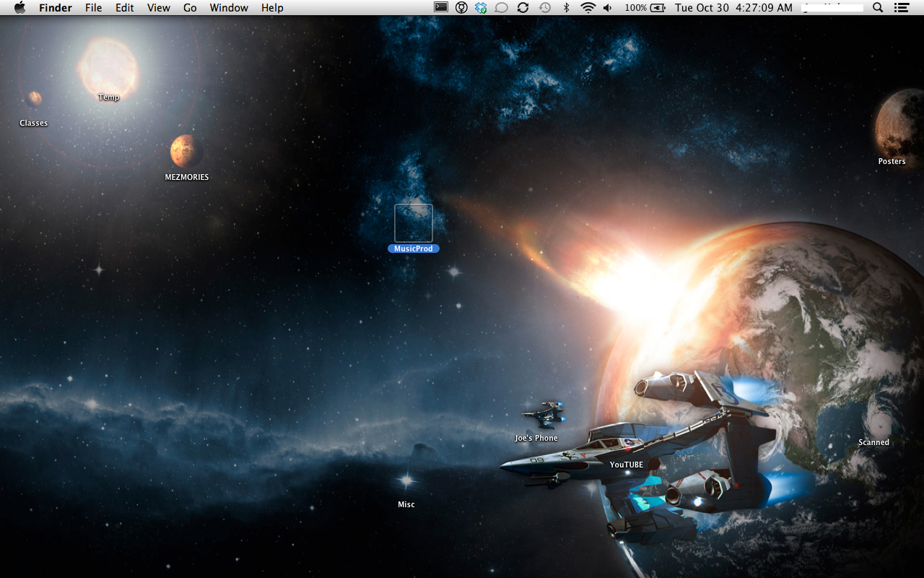Image resolution: width=924 pixels, height=578 pixels.
Task: Select the Misc star desktop icon
Action: 406,480
